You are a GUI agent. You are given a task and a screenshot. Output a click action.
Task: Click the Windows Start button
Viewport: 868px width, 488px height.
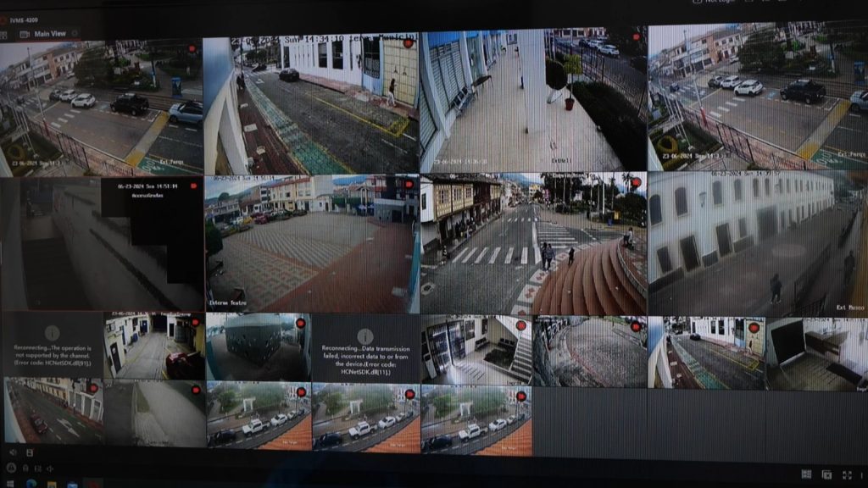pyautogui.click(x=10, y=484)
